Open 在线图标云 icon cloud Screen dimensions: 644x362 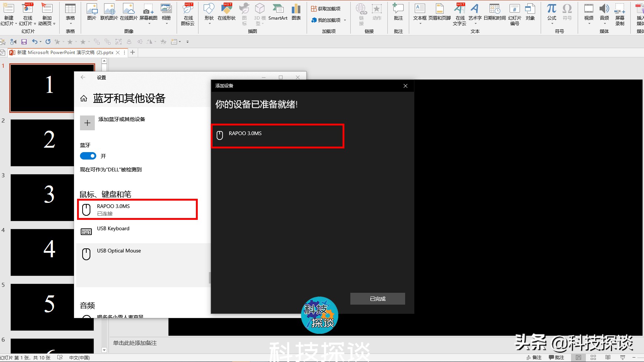click(x=188, y=14)
